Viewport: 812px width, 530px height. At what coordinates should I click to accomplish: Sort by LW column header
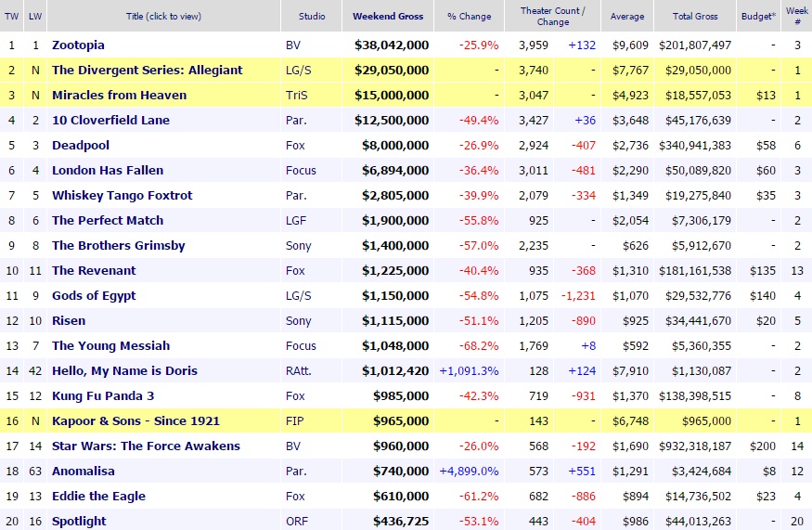tap(35, 16)
